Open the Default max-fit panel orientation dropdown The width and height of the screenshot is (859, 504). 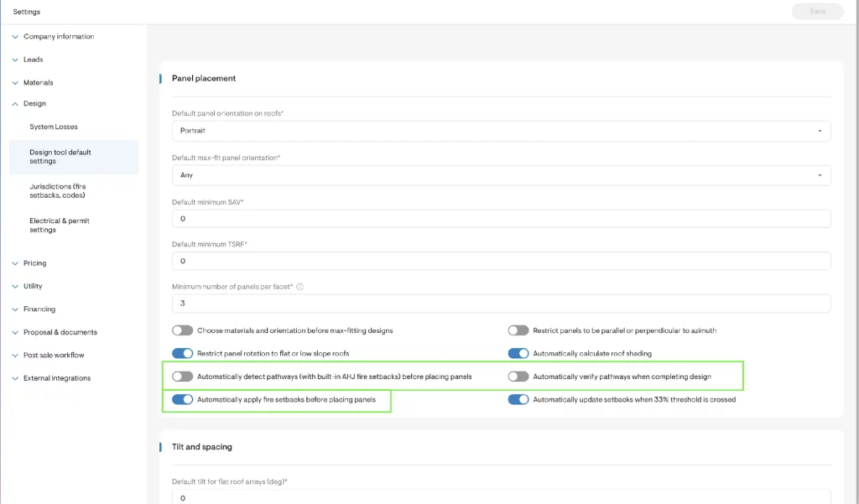(x=501, y=175)
